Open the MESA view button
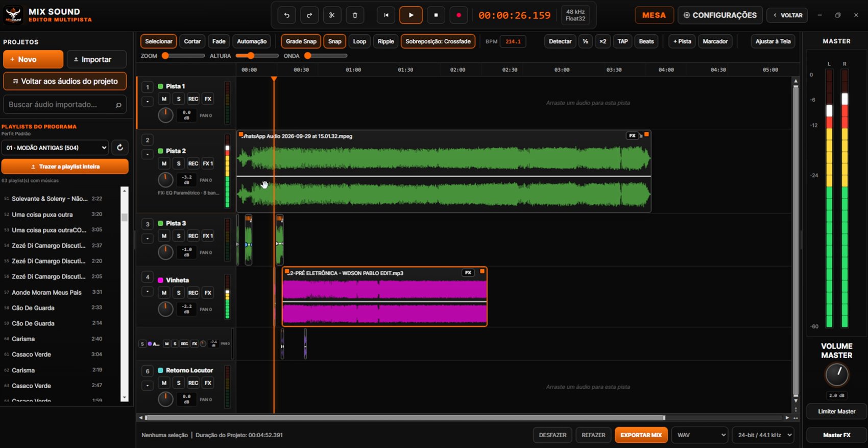Viewport: 868px width, 448px height. pyautogui.click(x=654, y=15)
